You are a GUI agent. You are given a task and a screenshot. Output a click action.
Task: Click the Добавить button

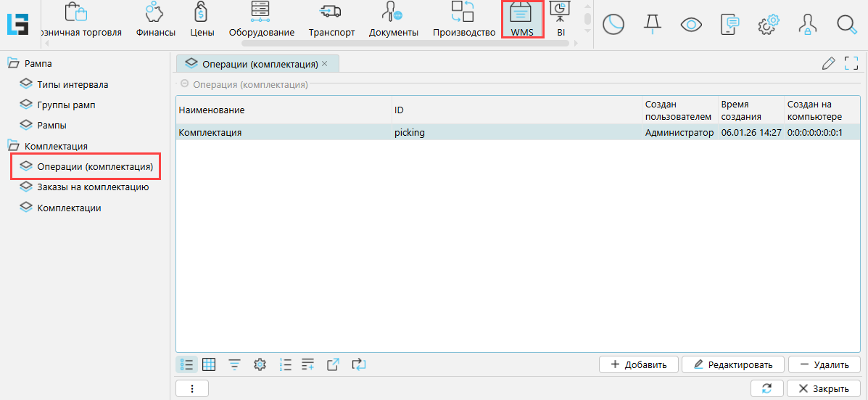pyautogui.click(x=638, y=364)
